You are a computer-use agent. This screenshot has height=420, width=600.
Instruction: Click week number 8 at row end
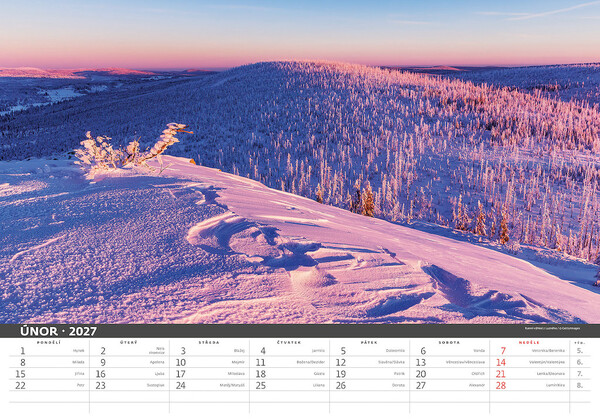580,386
